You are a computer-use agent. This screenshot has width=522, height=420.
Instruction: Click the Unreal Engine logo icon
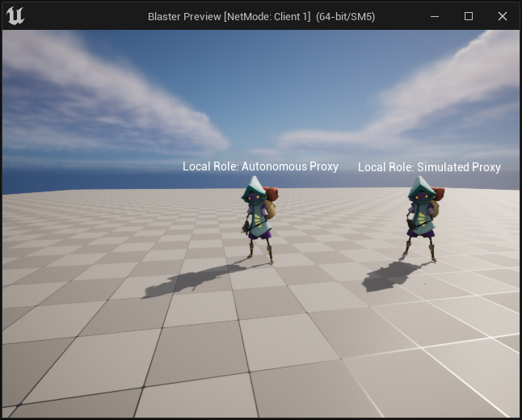click(x=15, y=16)
